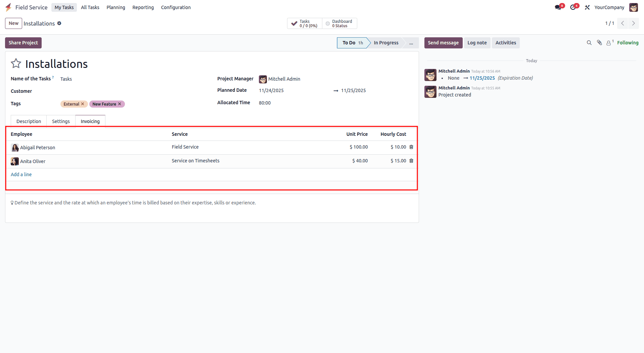Add a new billing line with Add a line
644x353 pixels.
click(21, 174)
